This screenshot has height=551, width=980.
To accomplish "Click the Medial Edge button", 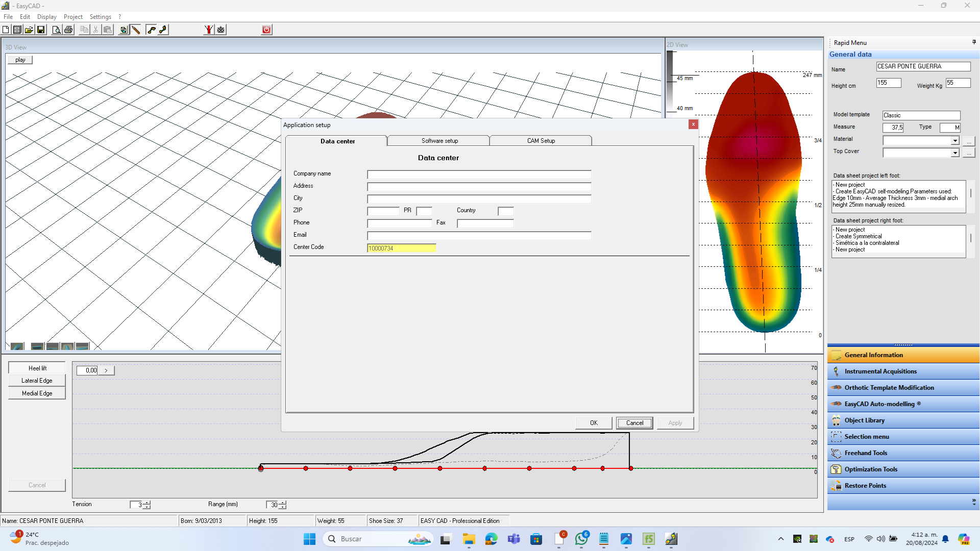I will pos(37,393).
